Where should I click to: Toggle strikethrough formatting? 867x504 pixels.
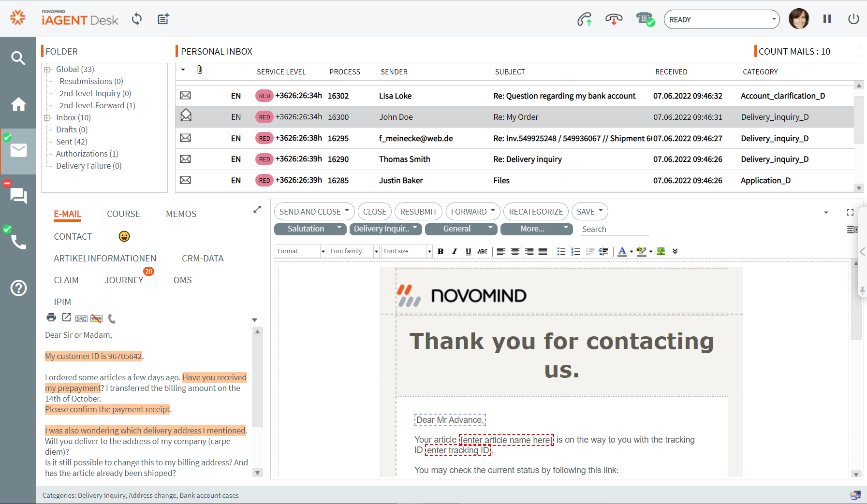pos(483,251)
